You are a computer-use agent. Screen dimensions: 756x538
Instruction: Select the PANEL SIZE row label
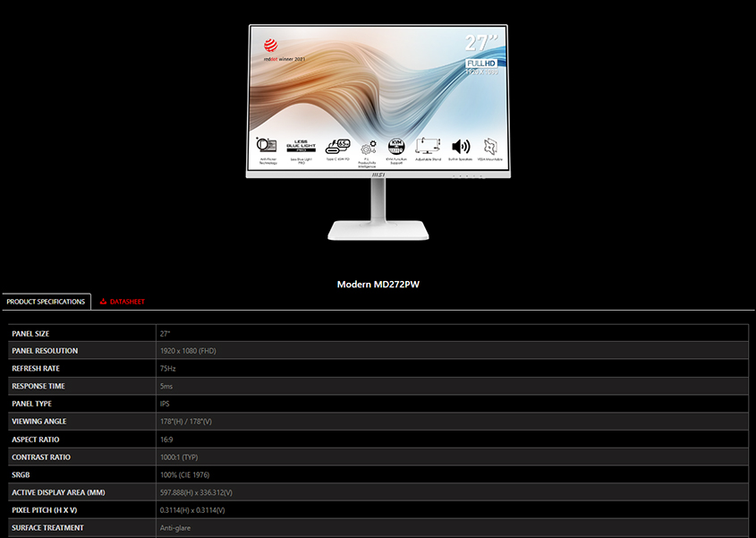(x=30, y=333)
